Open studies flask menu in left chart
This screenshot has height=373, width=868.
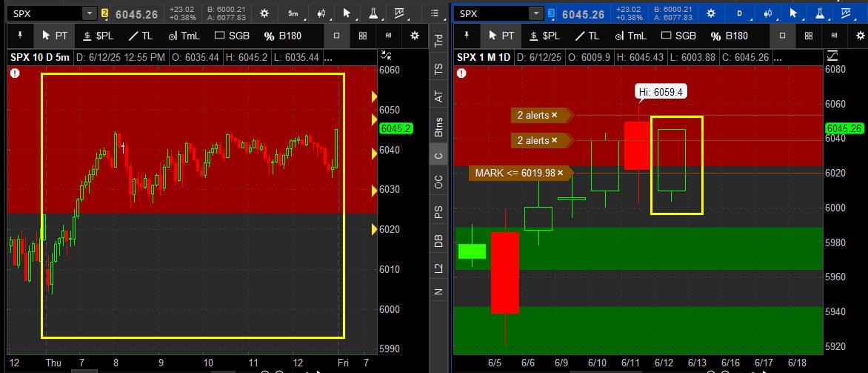(x=374, y=13)
